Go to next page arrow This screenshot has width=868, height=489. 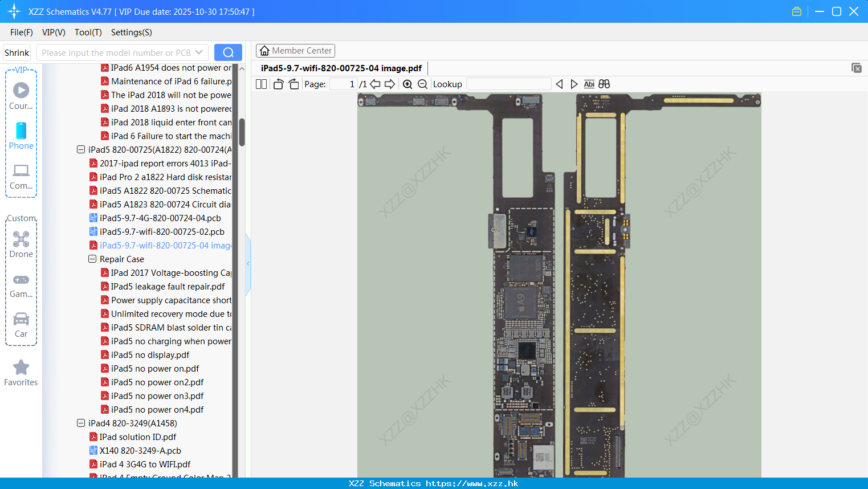coord(390,84)
